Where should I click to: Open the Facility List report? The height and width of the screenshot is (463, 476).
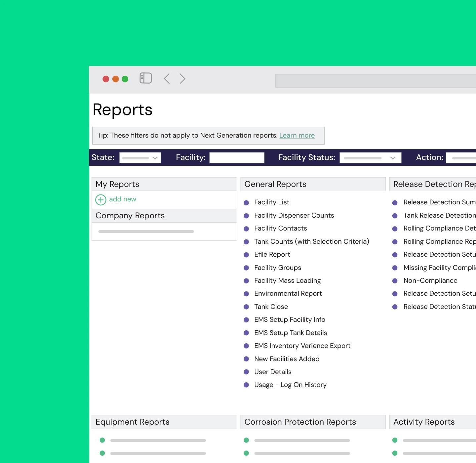(272, 202)
